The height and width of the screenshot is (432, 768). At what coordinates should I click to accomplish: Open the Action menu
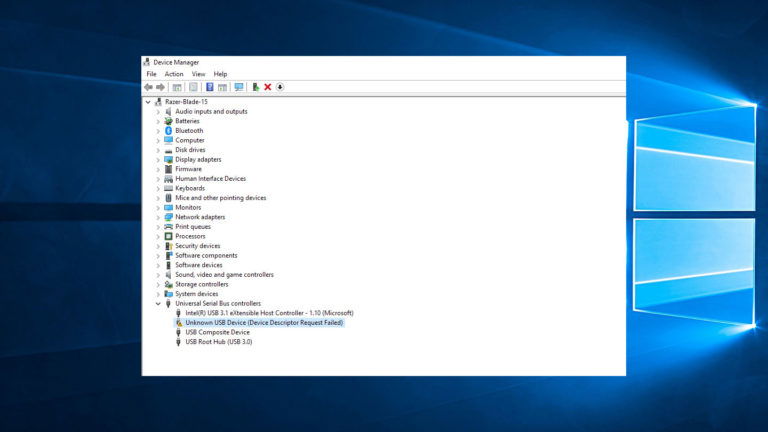click(x=174, y=74)
